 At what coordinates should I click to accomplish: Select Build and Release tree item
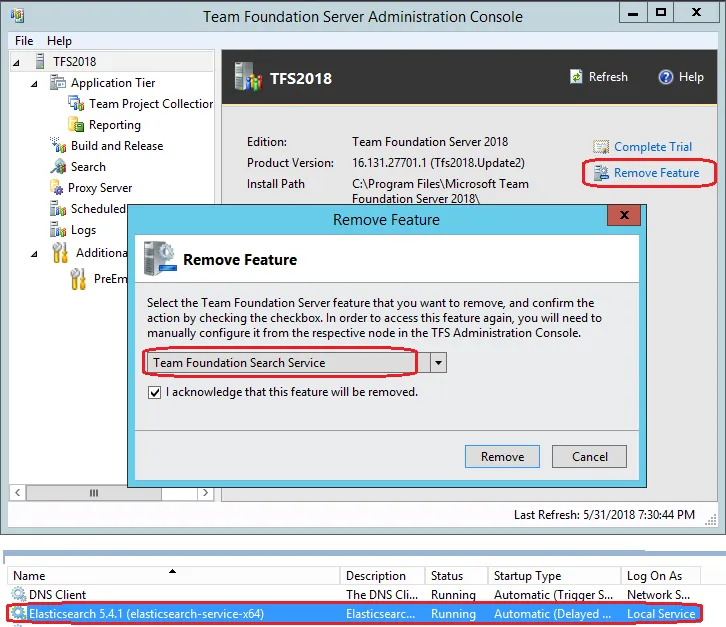(x=117, y=146)
